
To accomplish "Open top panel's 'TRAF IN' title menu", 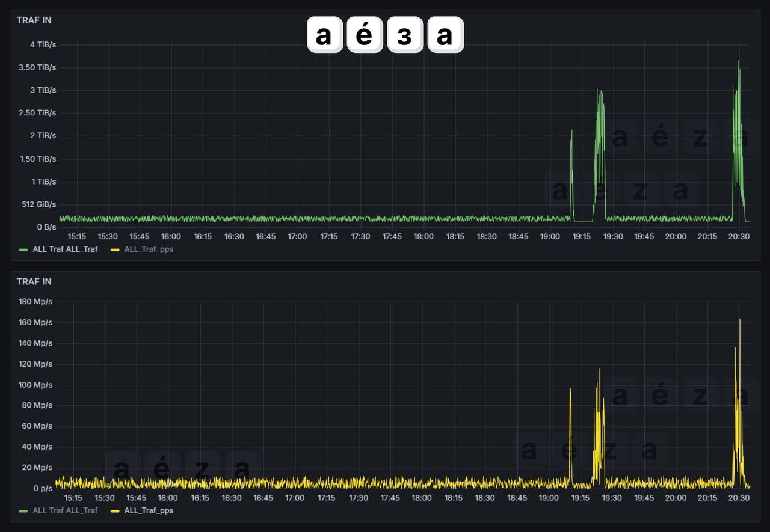I will [x=34, y=20].
